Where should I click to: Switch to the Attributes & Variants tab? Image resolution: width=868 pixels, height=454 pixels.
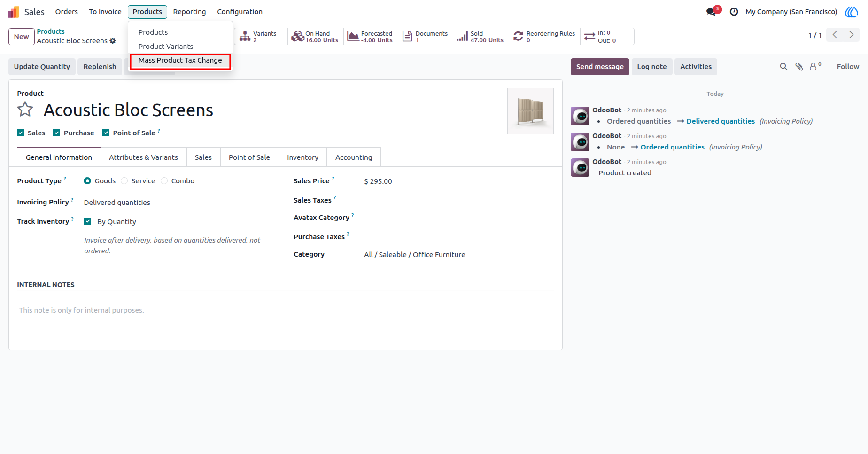pos(143,157)
